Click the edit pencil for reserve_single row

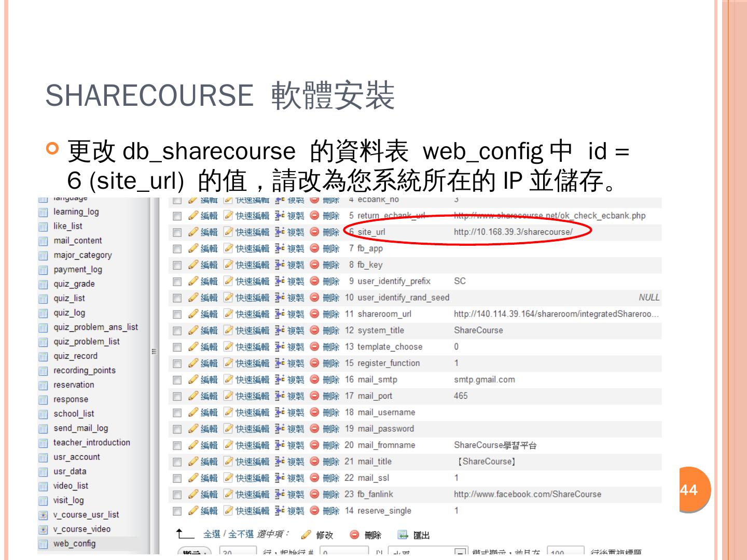193,511
